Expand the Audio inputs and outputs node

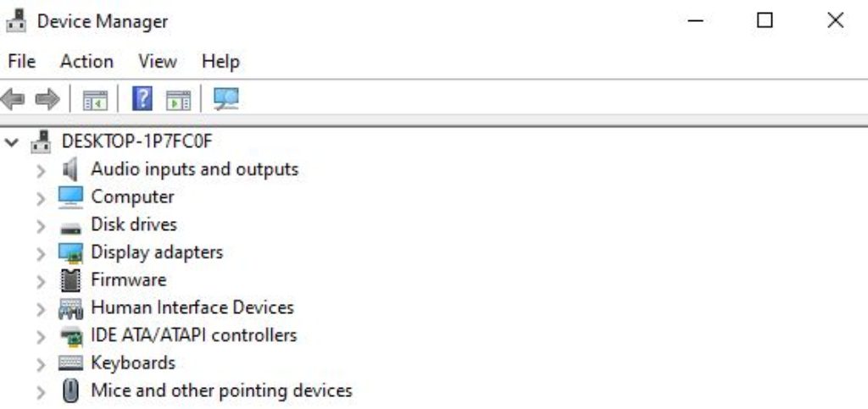[40, 170]
